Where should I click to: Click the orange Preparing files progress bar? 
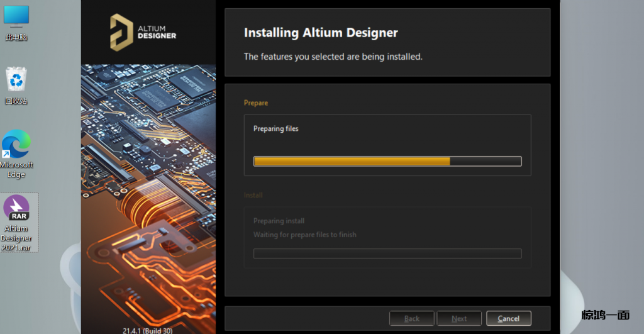click(x=387, y=161)
